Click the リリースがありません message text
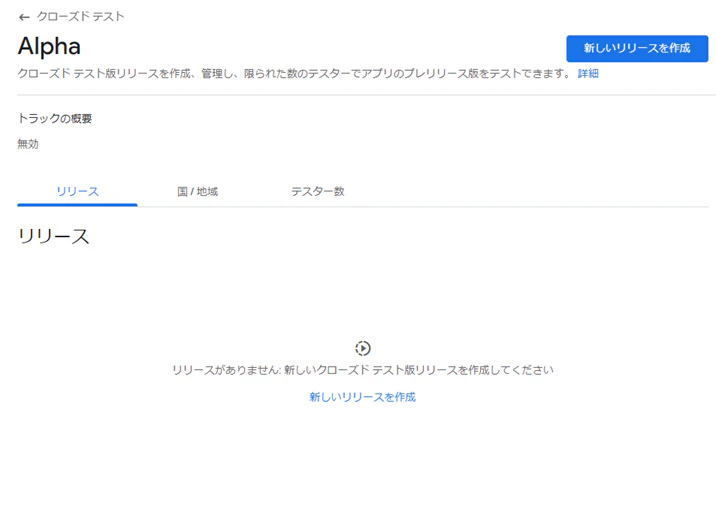 coord(363,370)
